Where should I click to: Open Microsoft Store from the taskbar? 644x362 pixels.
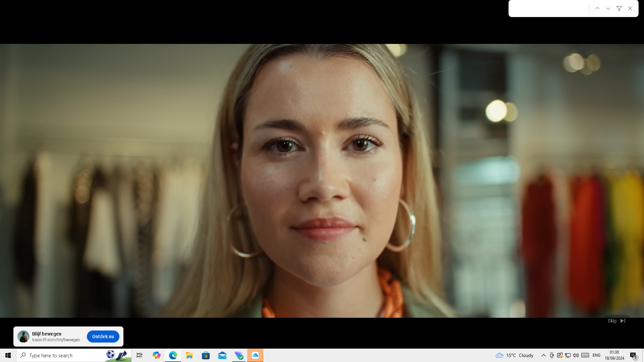[x=206, y=355]
